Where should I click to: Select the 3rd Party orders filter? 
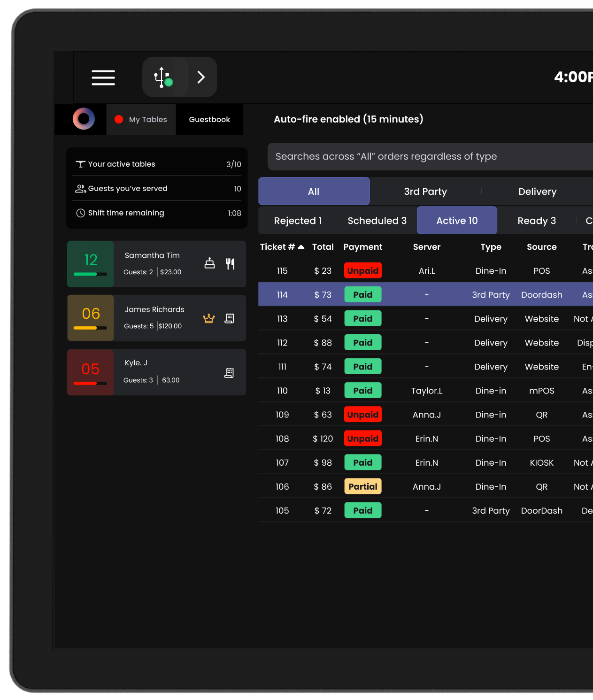[425, 192]
